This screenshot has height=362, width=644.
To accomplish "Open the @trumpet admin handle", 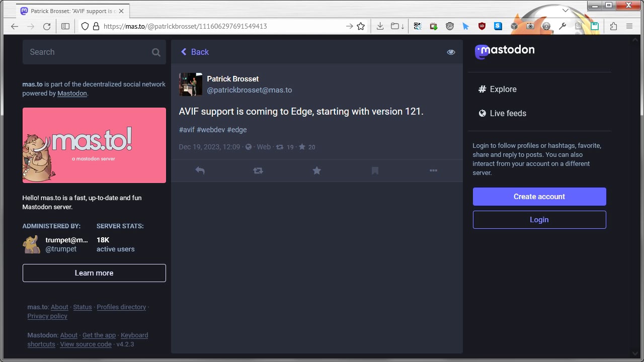I will pyautogui.click(x=61, y=249).
